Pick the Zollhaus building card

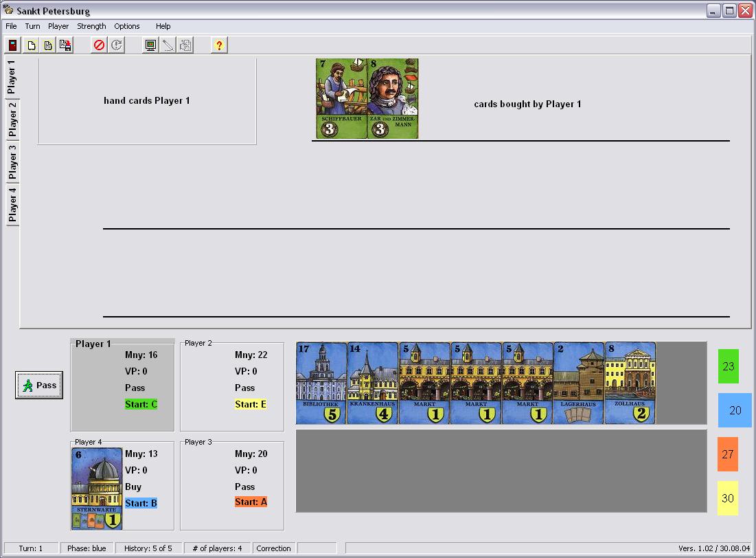pos(630,383)
